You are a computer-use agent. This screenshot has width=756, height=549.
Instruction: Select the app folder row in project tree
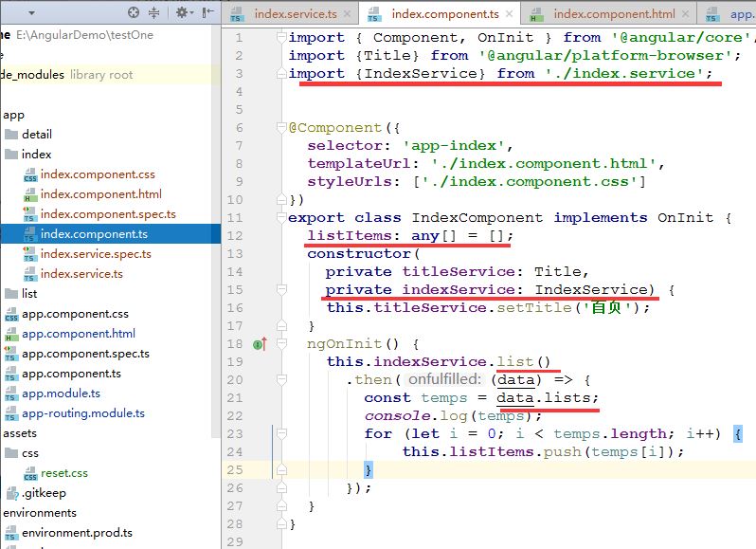click(13, 115)
